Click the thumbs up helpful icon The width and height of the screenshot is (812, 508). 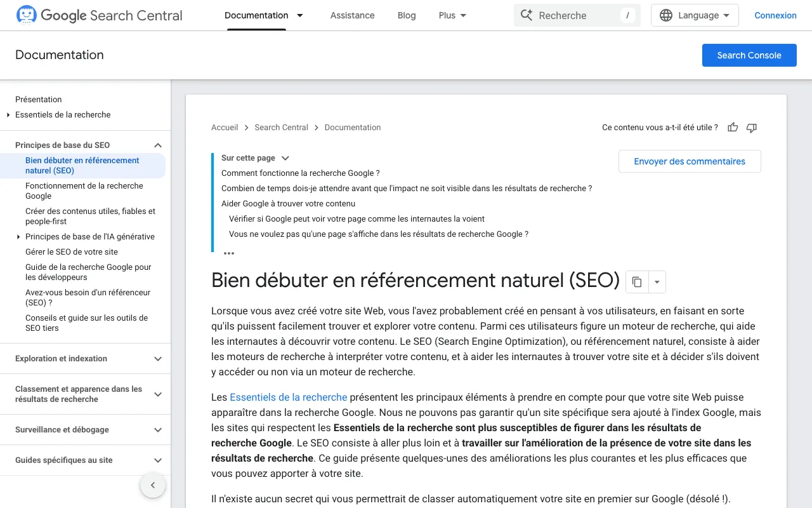(733, 128)
